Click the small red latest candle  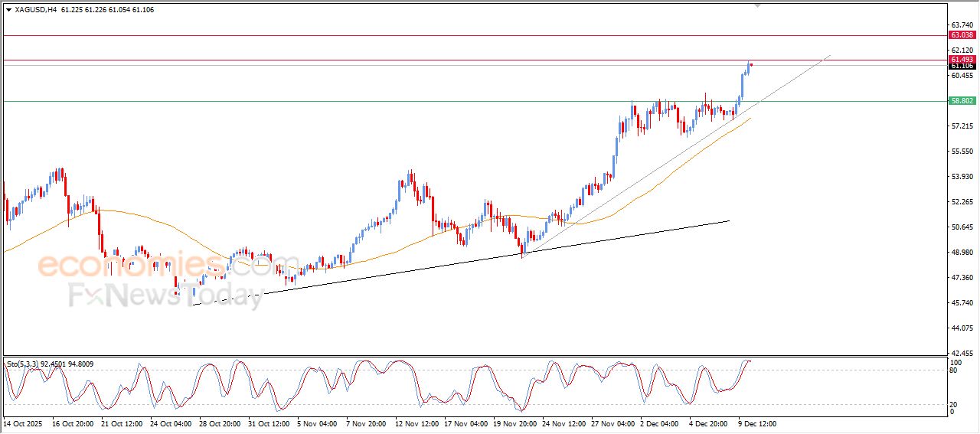pos(751,64)
